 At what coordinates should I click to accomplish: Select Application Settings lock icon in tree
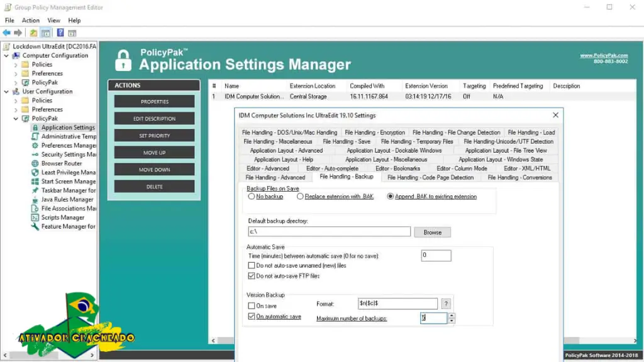tap(35, 128)
